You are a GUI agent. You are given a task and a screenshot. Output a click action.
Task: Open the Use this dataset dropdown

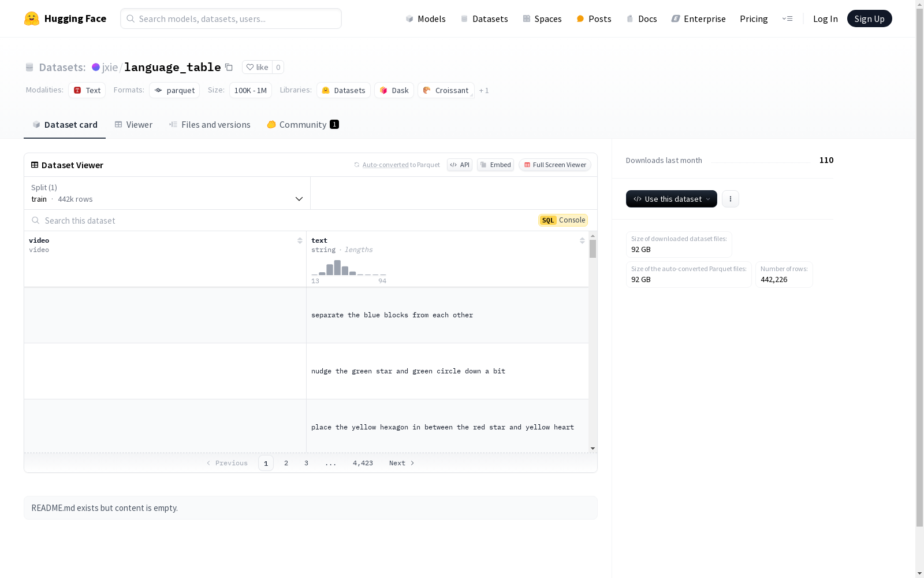(x=672, y=199)
